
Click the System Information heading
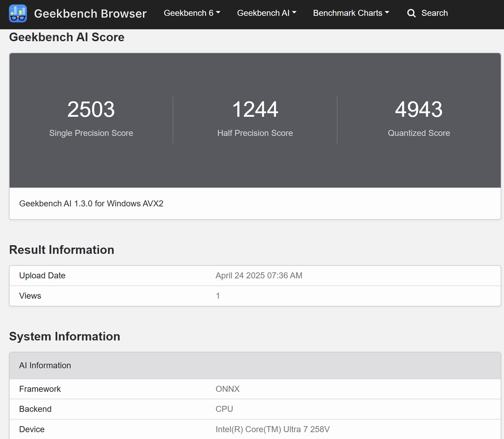(64, 336)
